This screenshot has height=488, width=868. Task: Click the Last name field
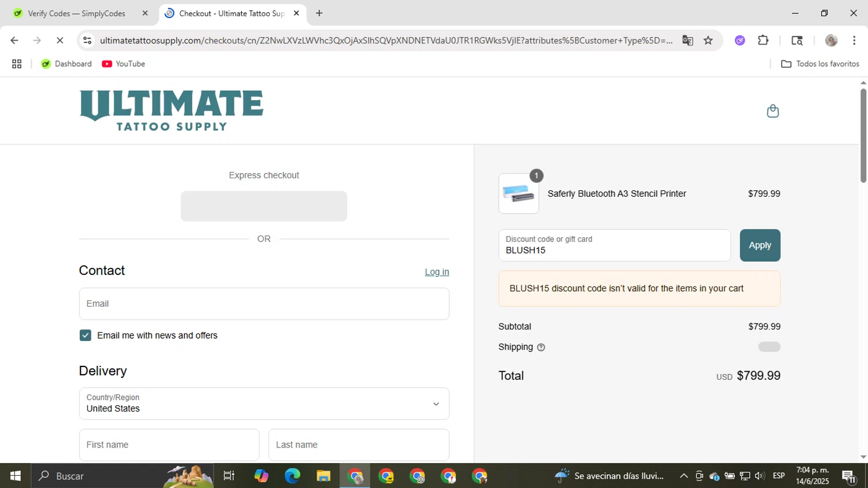pyautogui.click(x=359, y=445)
